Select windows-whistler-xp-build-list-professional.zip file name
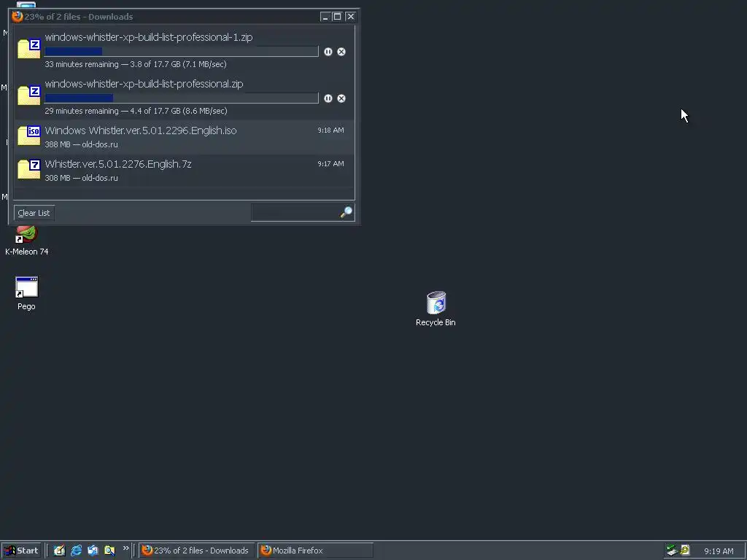 point(144,84)
